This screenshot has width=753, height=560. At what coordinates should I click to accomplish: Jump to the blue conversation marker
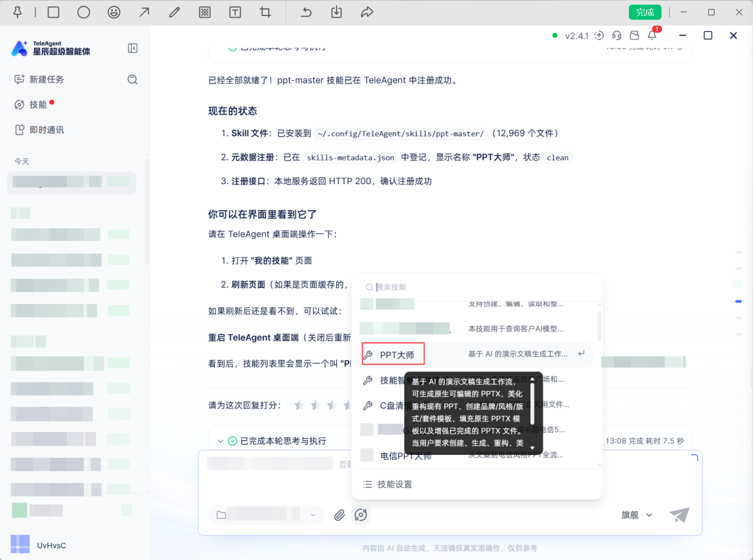click(738, 302)
